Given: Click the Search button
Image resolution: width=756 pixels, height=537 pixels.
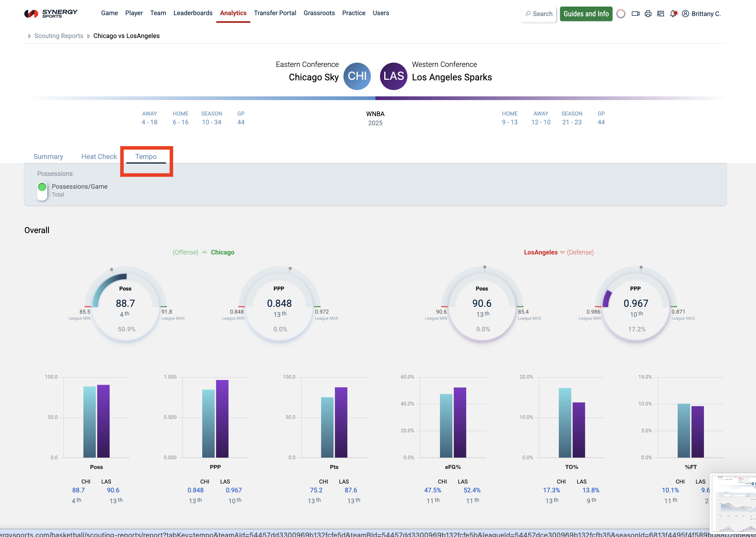Looking at the screenshot, I should [539, 14].
